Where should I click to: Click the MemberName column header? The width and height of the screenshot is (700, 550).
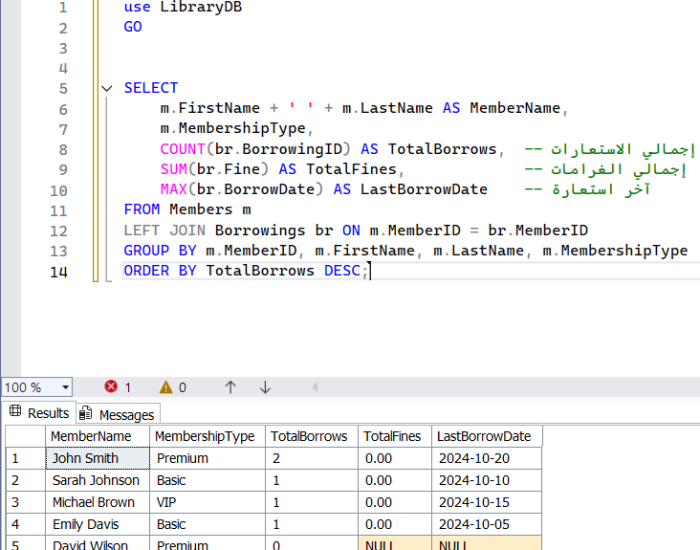point(91,436)
